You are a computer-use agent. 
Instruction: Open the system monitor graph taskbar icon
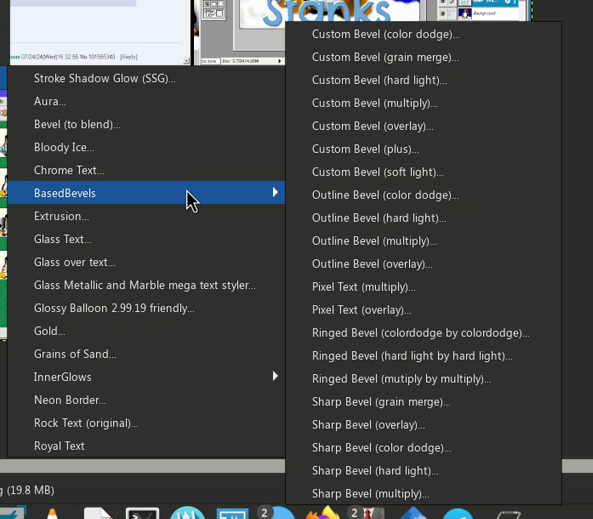(233, 514)
